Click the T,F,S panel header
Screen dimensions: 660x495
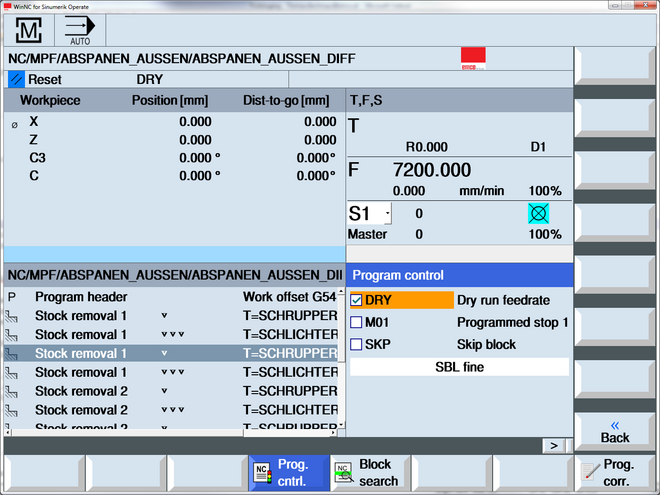[459, 101]
